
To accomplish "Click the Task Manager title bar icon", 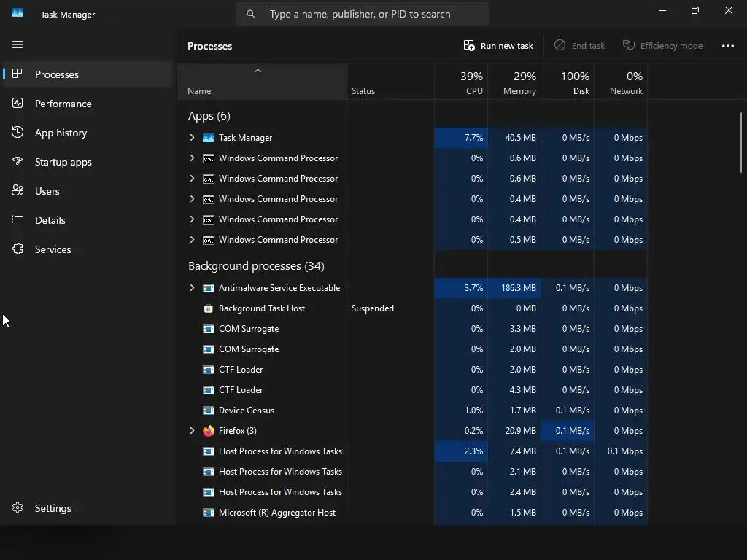I will 18,13.
